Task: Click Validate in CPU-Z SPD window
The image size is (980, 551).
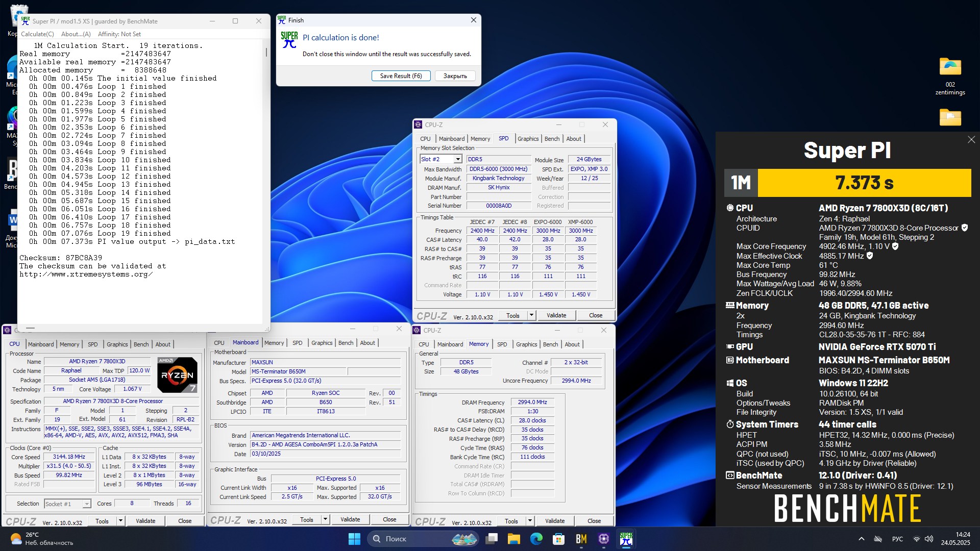Action: click(x=556, y=315)
